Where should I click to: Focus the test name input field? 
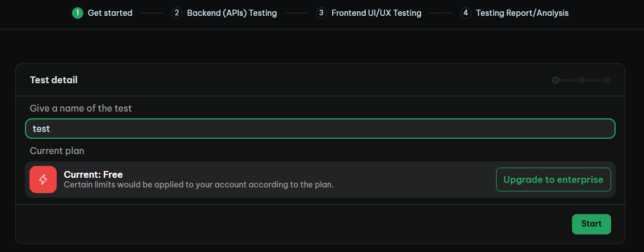pyautogui.click(x=320, y=129)
